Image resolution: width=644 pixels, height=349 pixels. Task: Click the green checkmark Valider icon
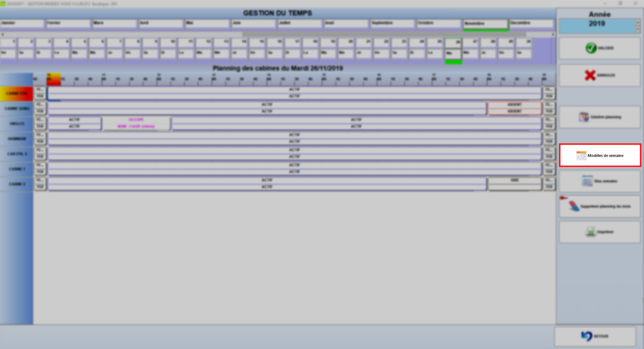pyautogui.click(x=591, y=48)
